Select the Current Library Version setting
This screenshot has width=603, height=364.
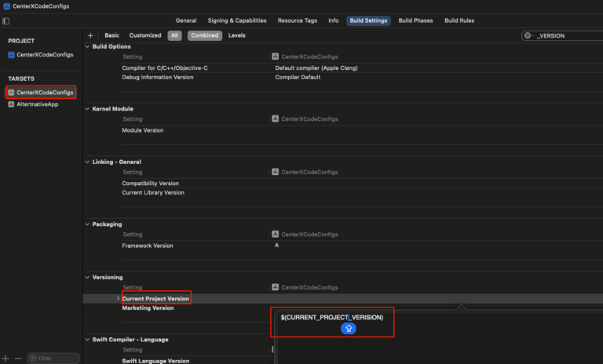(x=153, y=192)
